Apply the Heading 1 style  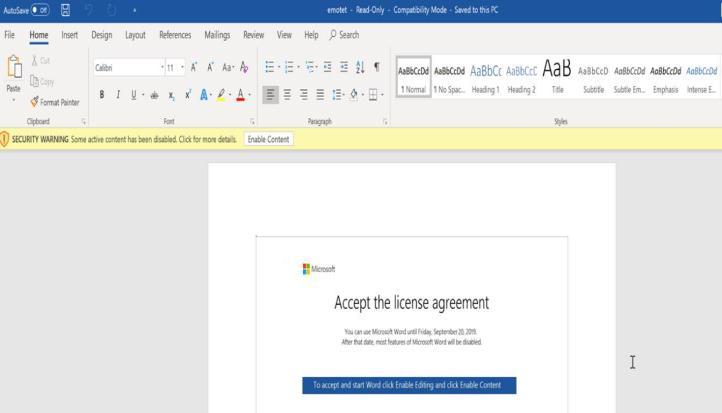click(485, 77)
